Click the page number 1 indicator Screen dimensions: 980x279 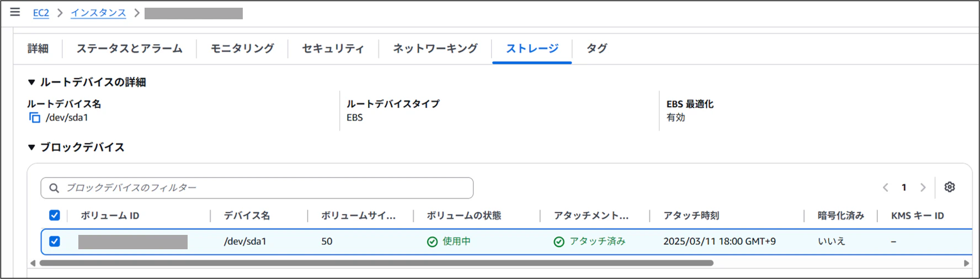[x=904, y=187]
